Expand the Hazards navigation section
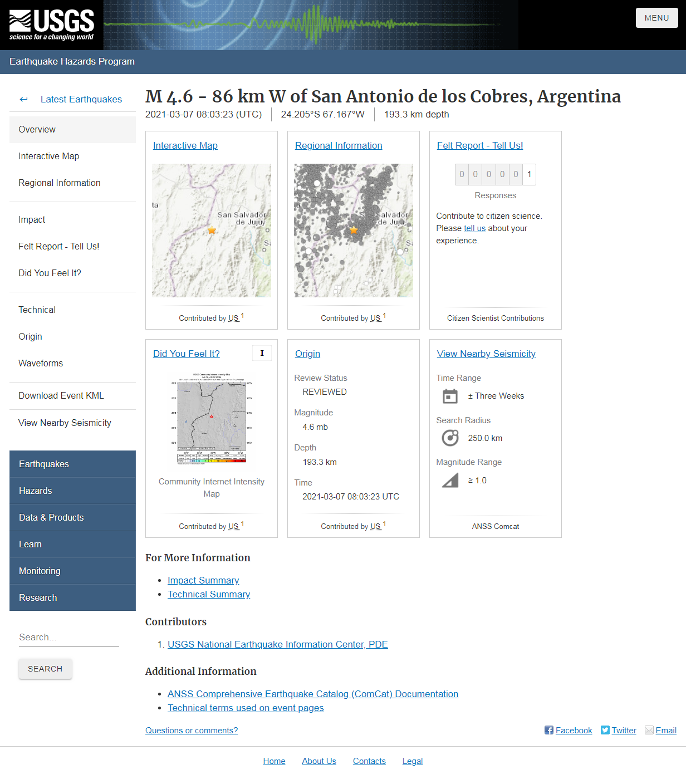This screenshot has height=784, width=686. point(36,491)
